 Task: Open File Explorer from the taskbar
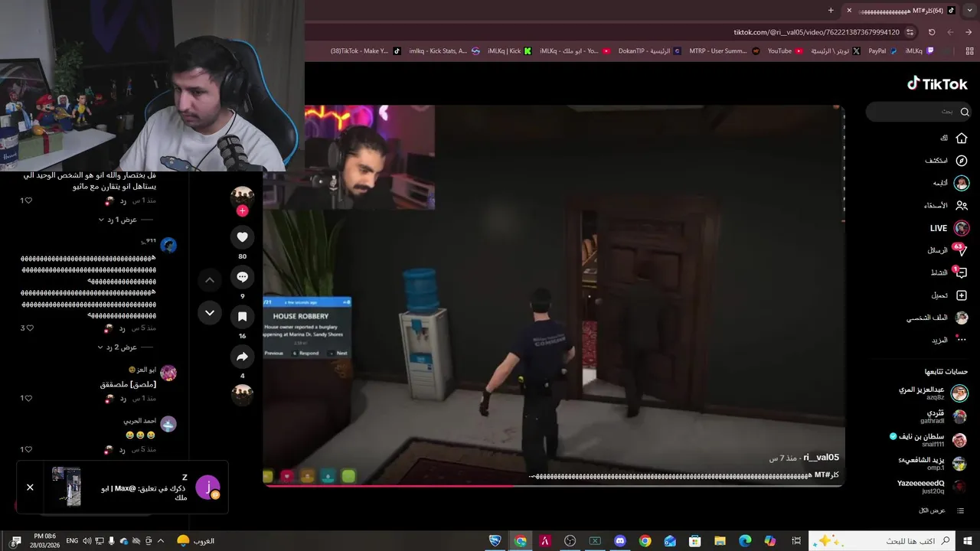click(x=720, y=541)
